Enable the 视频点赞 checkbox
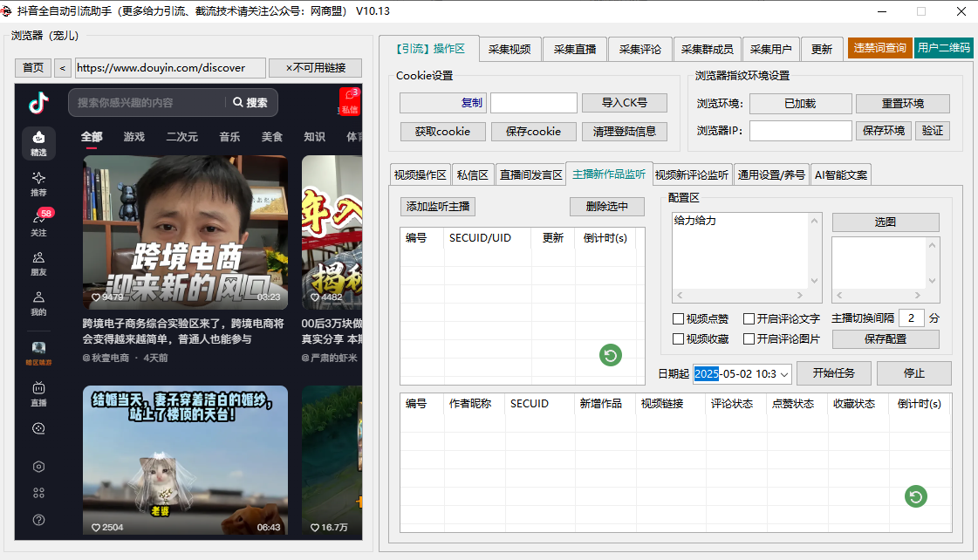Screen dimensions: 978x560 (x=678, y=318)
